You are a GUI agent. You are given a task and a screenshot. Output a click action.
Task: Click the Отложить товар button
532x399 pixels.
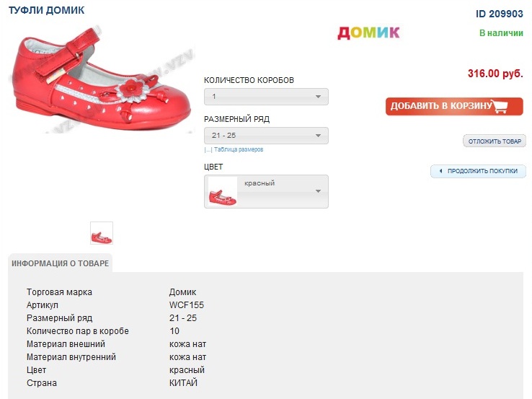(x=494, y=141)
